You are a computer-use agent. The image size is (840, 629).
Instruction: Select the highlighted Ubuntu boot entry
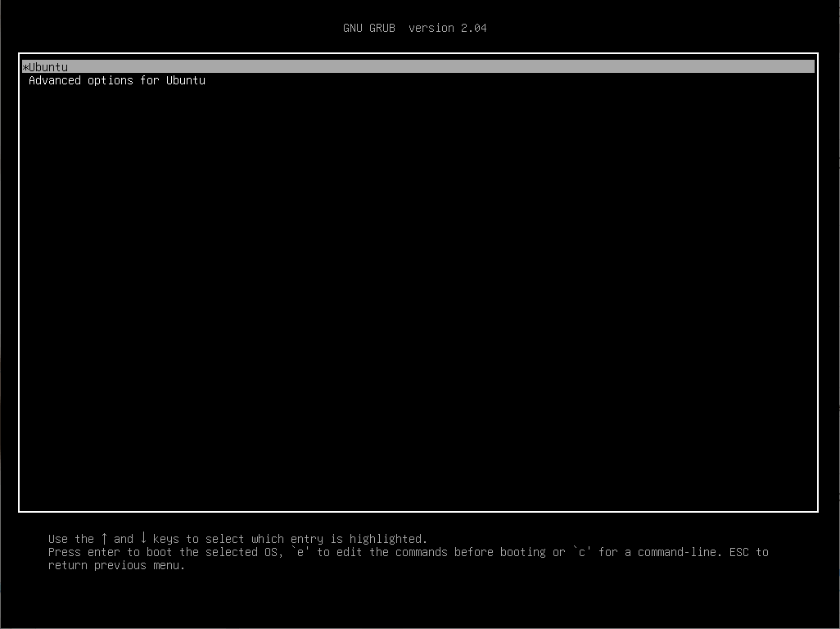(418, 66)
